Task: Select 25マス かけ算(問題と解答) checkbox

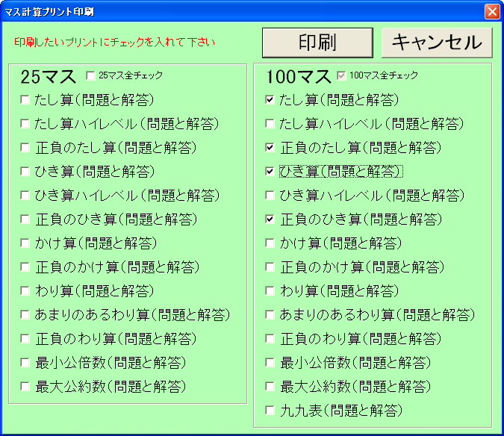Action: [25, 243]
